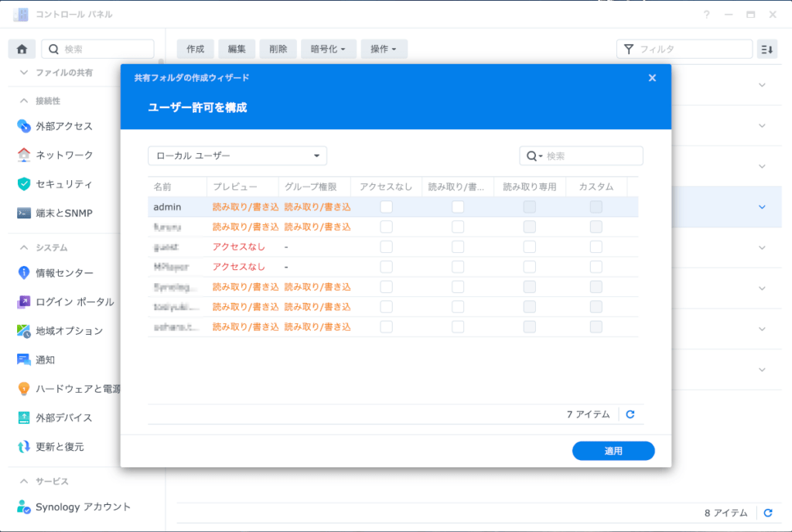Click Edit (編集) button
Viewport: 792px width, 532px height.
click(x=237, y=49)
